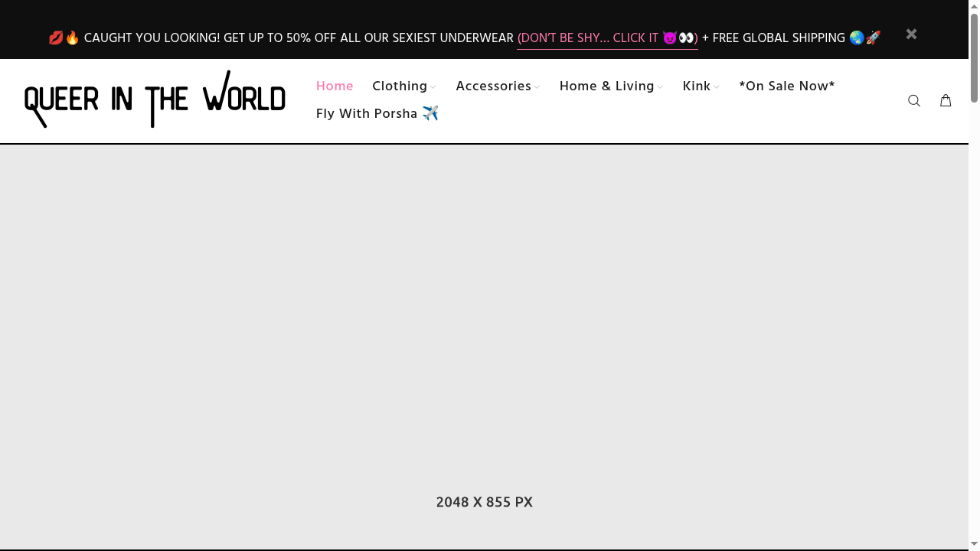Select the Home navigation item
The width and height of the screenshot is (980, 551).
tap(335, 86)
